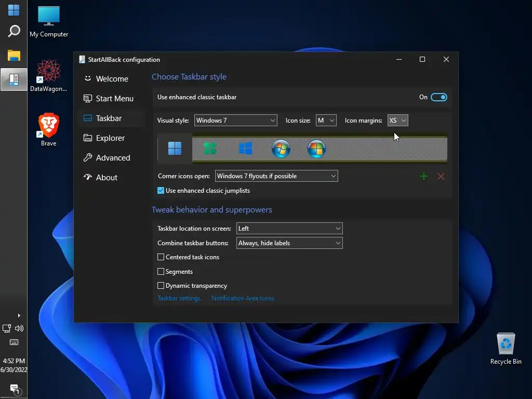Open Search from the left taskbar

14,31
